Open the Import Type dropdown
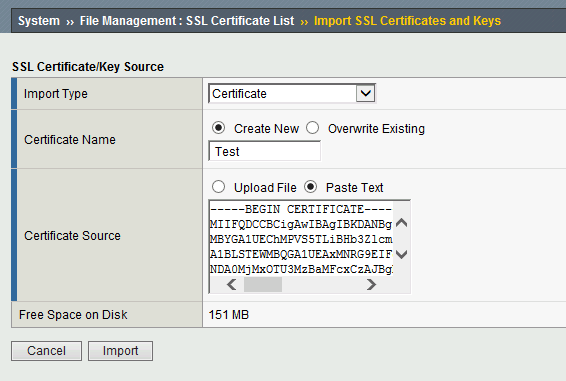 292,94
